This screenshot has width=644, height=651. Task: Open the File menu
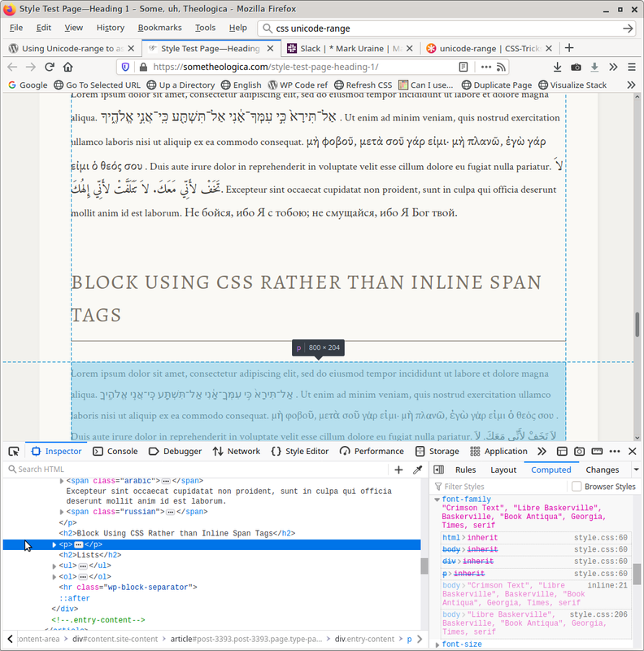[x=16, y=28]
